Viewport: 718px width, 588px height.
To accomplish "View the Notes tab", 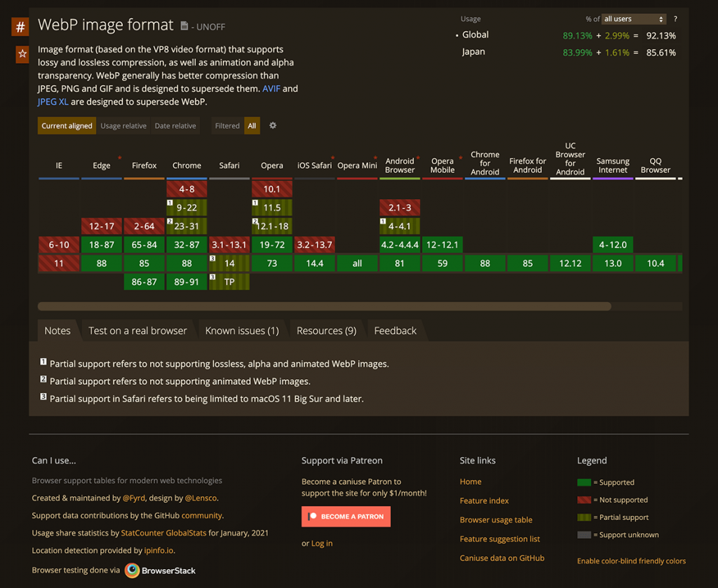I will (x=57, y=330).
